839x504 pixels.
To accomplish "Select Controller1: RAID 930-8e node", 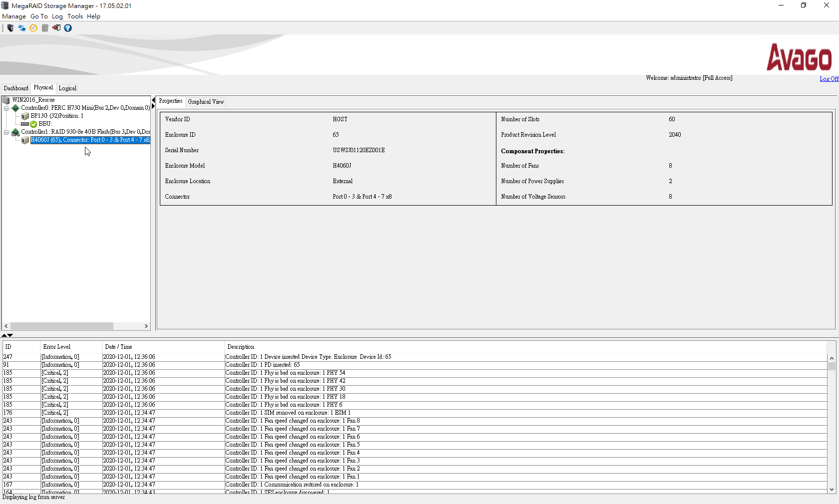I will (85, 132).
